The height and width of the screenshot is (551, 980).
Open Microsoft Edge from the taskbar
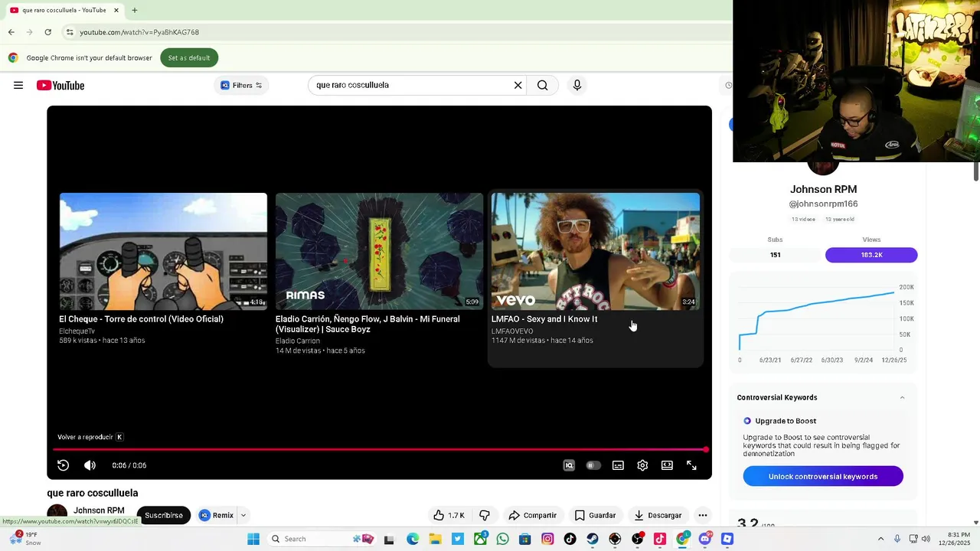413,539
